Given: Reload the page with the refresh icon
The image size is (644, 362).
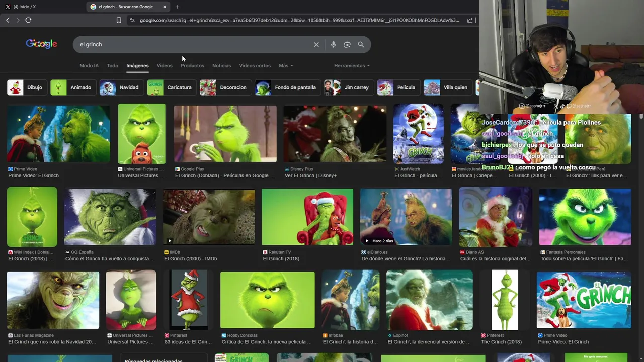Looking at the screenshot, I should pyautogui.click(x=28, y=20).
